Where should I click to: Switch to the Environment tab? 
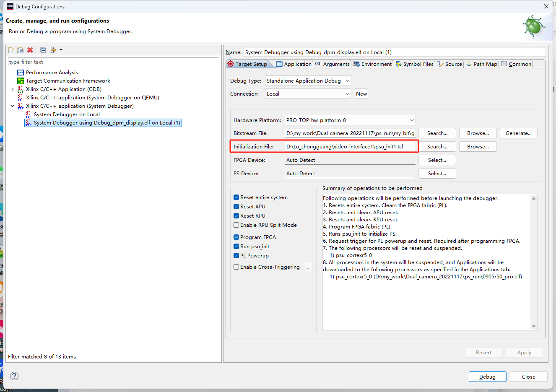tap(372, 64)
